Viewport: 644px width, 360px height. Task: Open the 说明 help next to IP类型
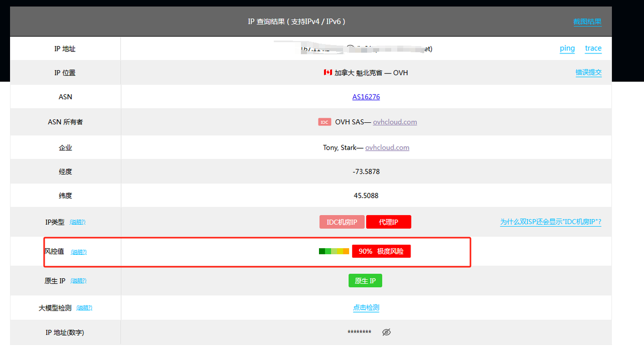click(77, 222)
